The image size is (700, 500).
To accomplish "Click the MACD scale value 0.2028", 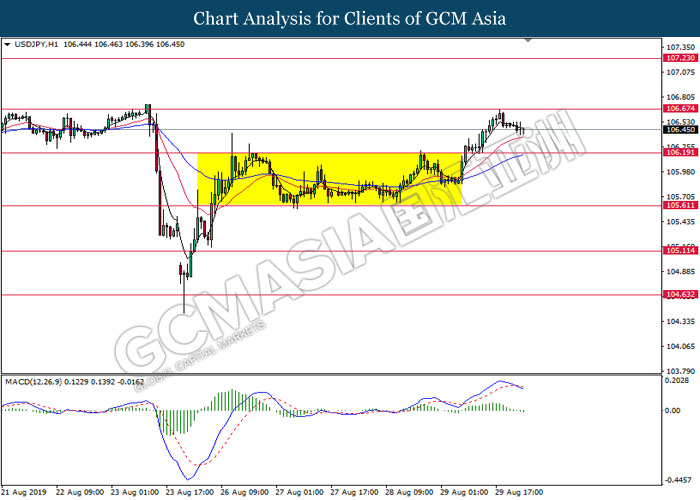I will tap(677, 380).
